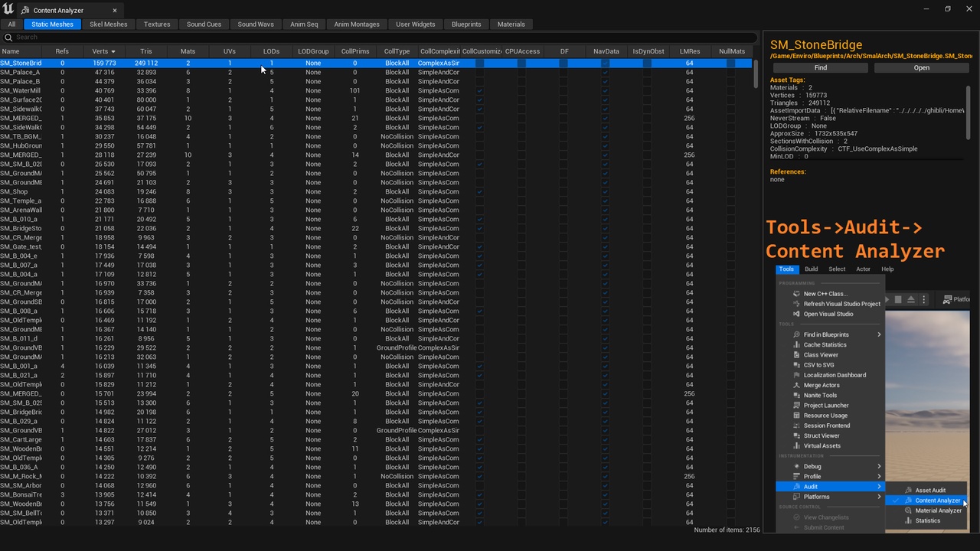This screenshot has height=551, width=980.
Task: Toggle CollCustomized checkbox for SM_Shop row
Action: tap(480, 191)
